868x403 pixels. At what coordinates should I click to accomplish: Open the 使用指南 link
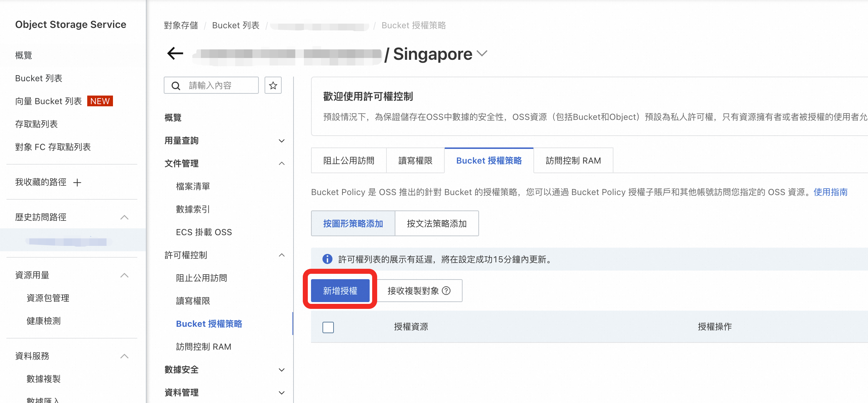(x=830, y=192)
